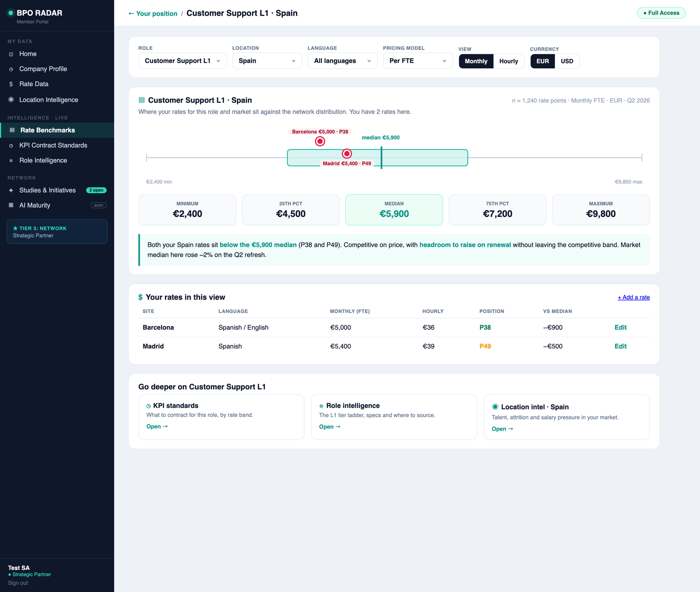This screenshot has height=592, width=700.
Task: Click the Maximum €9,800 card
Action: pyautogui.click(x=601, y=210)
